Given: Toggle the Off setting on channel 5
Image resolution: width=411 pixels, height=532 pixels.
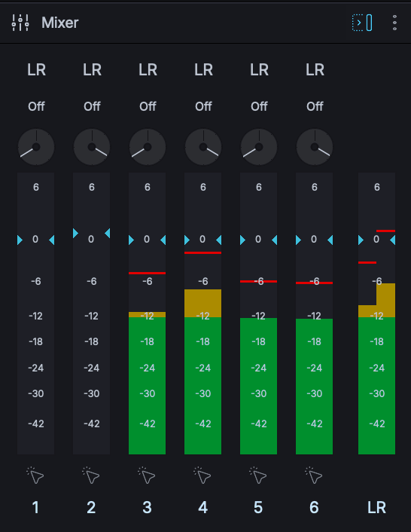Looking at the screenshot, I should tap(259, 106).
